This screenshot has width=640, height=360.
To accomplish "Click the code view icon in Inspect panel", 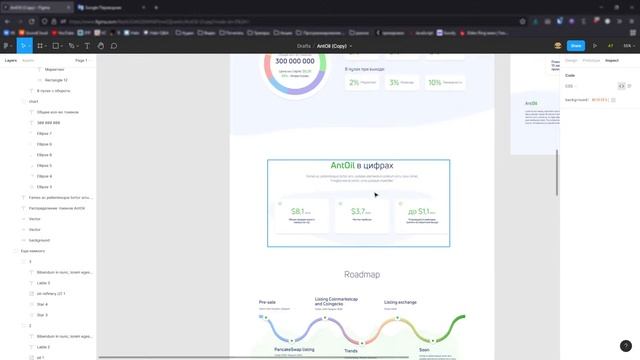I will [x=621, y=86].
